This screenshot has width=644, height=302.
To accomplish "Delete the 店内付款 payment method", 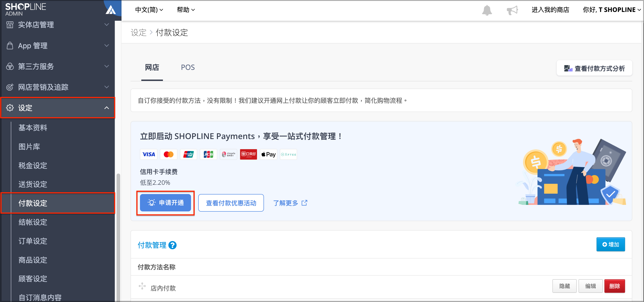I will coord(615,286).
